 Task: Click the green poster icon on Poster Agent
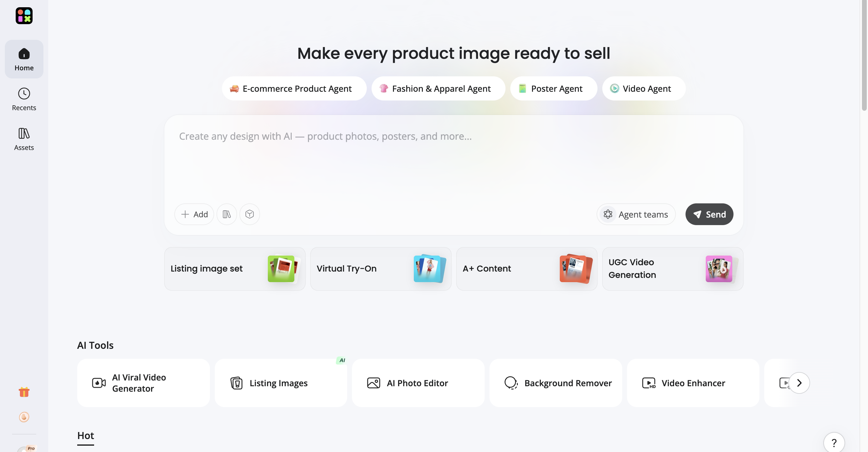[x=522, y=88]
